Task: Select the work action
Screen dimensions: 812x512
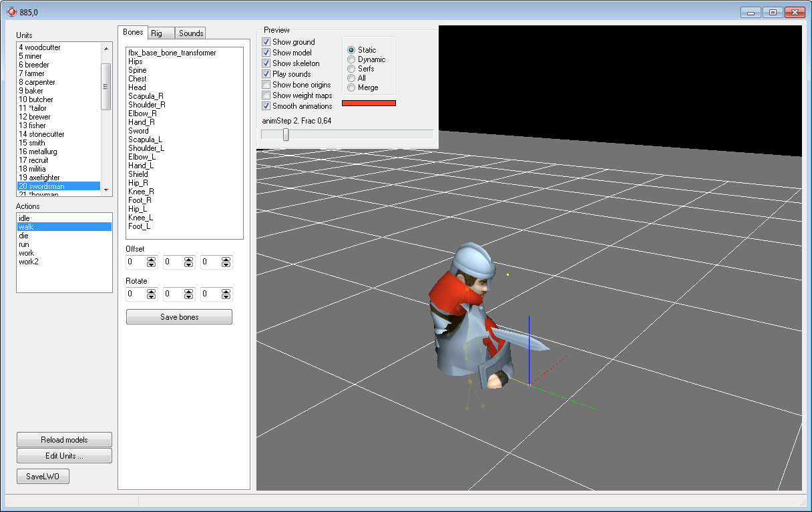Action: pos(64,253)
